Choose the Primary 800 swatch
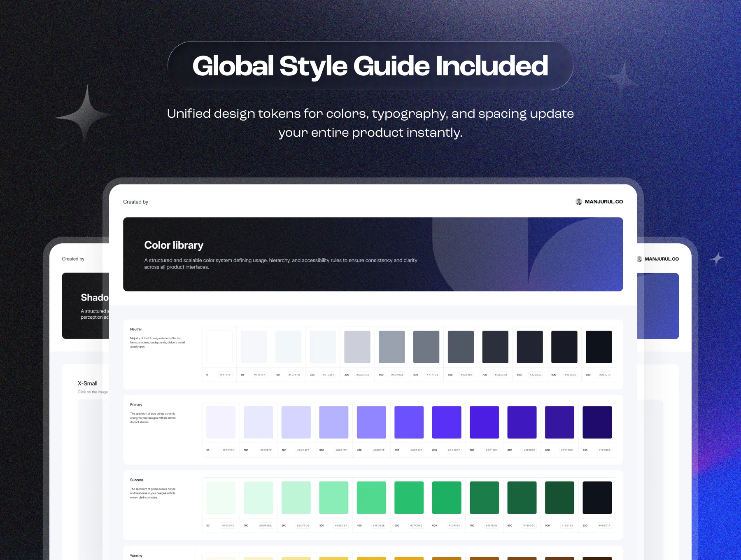 click(522, 422)
